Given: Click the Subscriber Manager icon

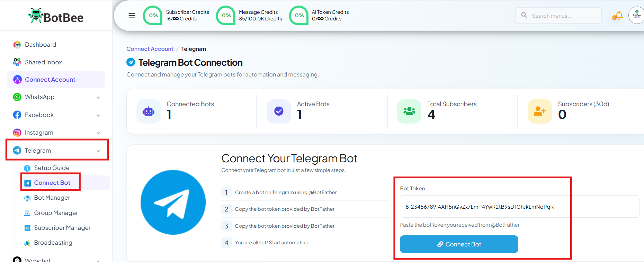Looking at the screenshot, I should click(27, 228).
